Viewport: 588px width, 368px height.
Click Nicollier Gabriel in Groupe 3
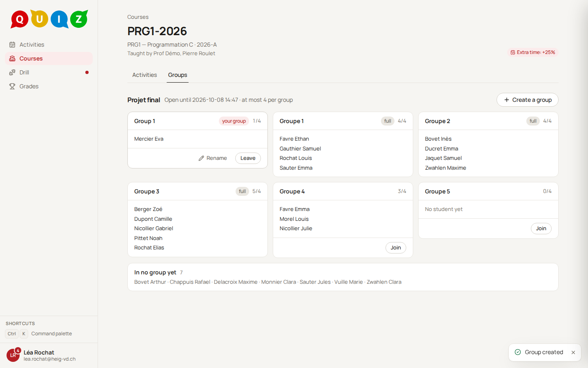(x=154, y=229)
